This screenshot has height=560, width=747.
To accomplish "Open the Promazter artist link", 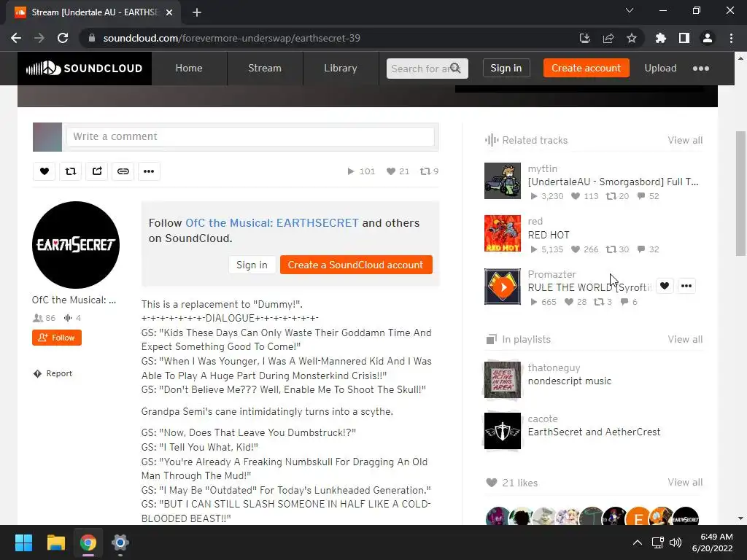I will click(x=551, y=274).
